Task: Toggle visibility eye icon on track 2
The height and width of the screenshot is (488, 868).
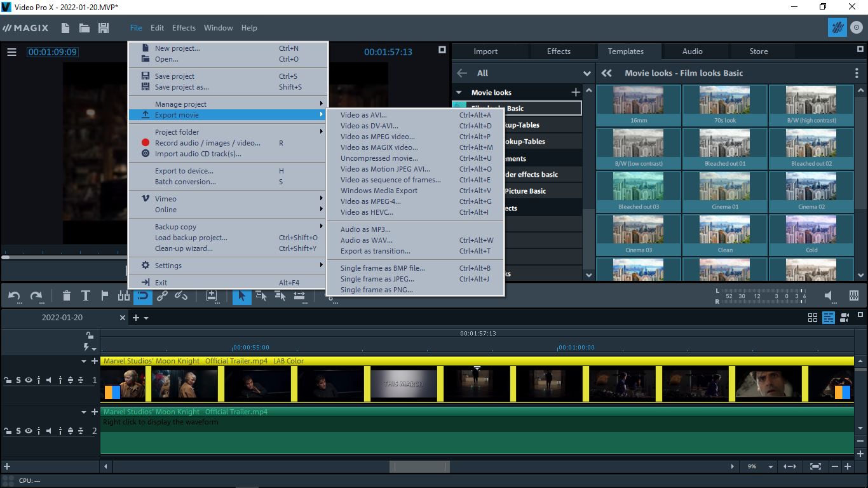Action: pyautogui.click(x=29, y=431)
